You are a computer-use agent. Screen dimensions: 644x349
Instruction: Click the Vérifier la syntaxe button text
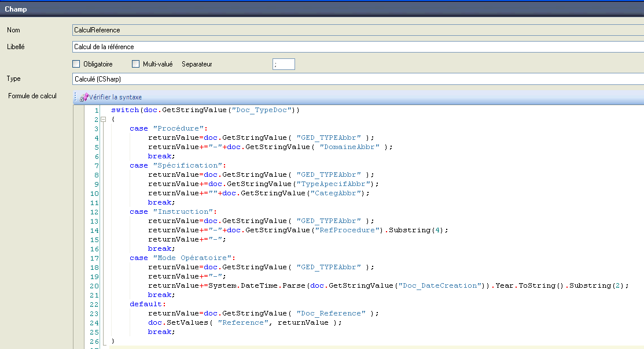point(115,97)
